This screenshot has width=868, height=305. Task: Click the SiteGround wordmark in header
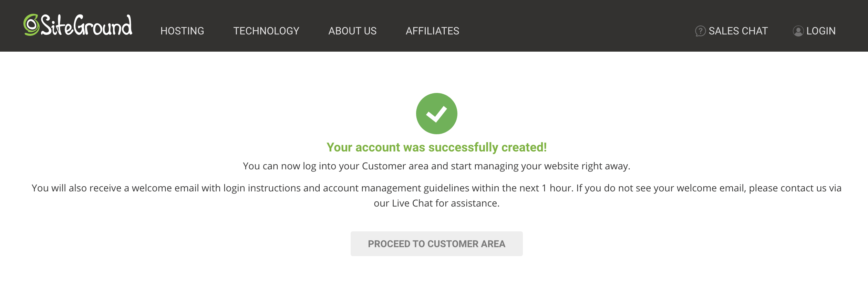click(86, 25)
